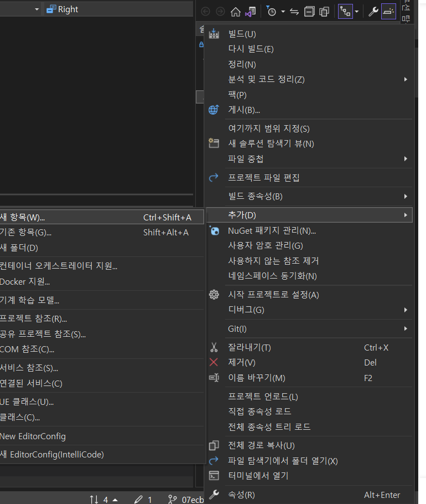Viewport: 426px width, 504px height.
Task: Select 연결된 서비스(C) submenu entry
Action: 102,383
